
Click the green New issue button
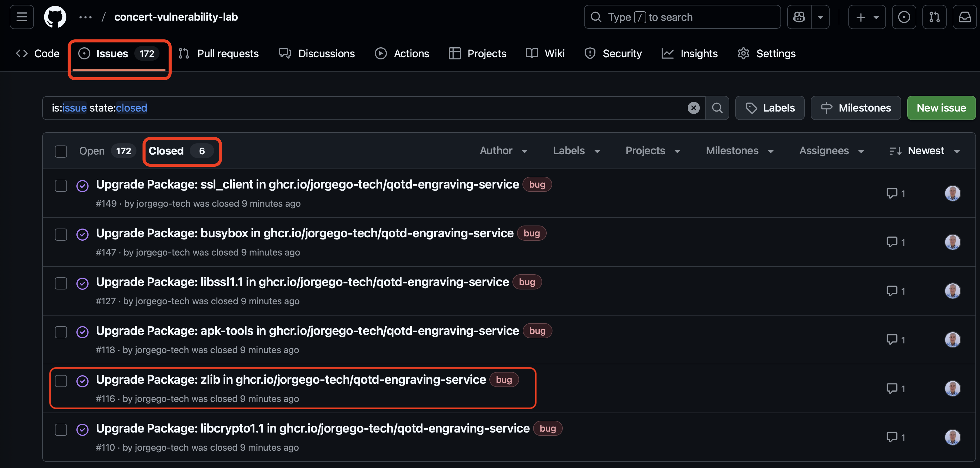pyautogui.click(x=941, y=108)
